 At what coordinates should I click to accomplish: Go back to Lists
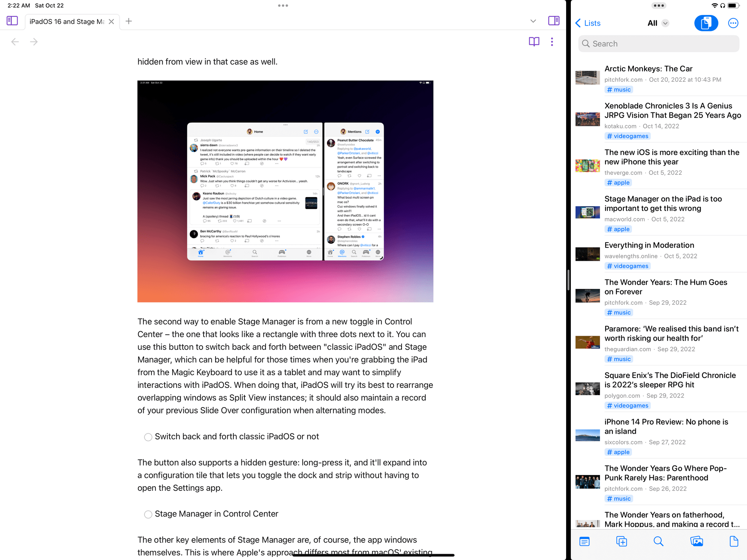click(588, 23)
